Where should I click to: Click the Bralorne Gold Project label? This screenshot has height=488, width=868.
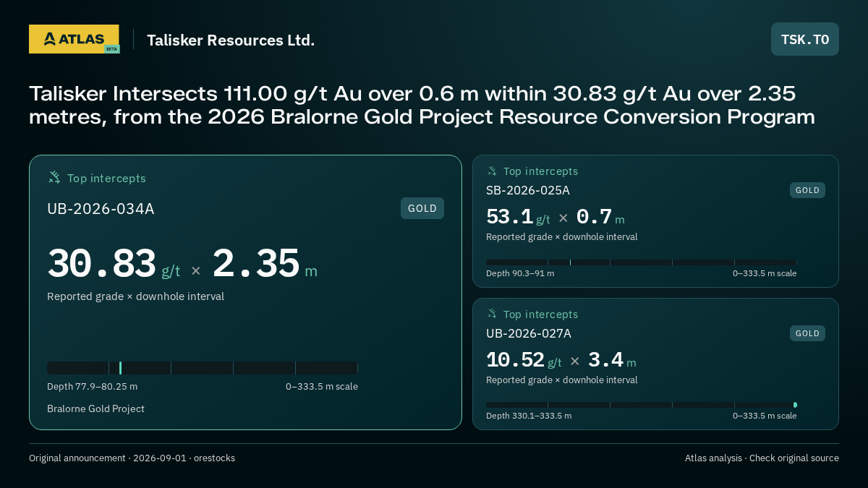[95, 408]
